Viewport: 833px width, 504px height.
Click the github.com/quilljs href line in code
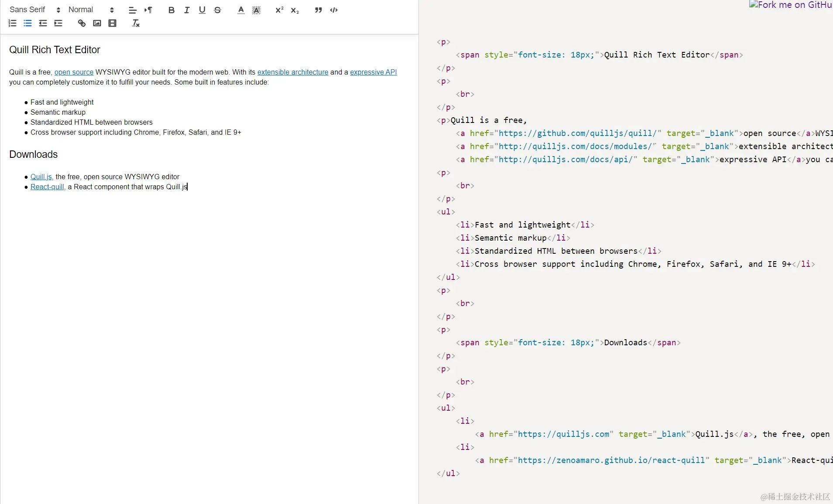click(644, 133)
